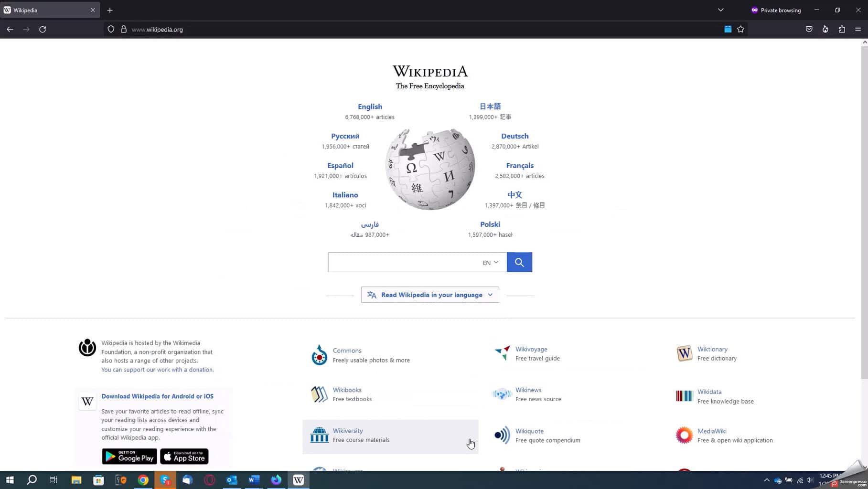The image size is (868, 489).
Task: Open the Save to Pocket icon
Action: point(809,29)
